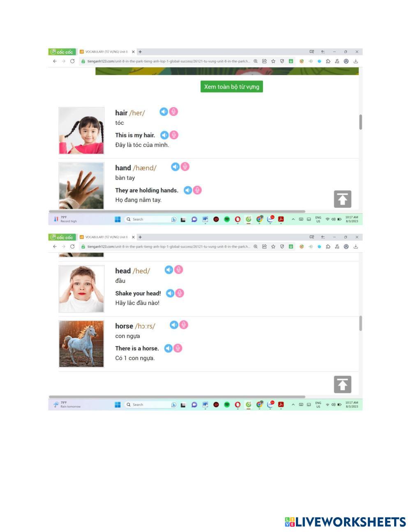Click the girl with braids hair image
The height and width of the screenshot is (532, 411).
tap(81, 131)
